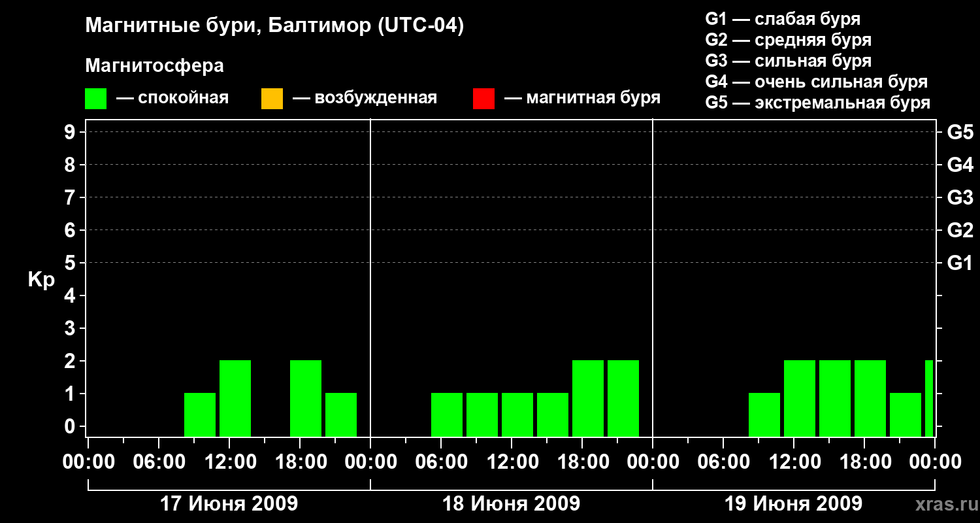Viewport: 980px width, 523px height.
Task: Click the 17 June bar at 21:00 (Kp 1)
Action: click(341, 414)
